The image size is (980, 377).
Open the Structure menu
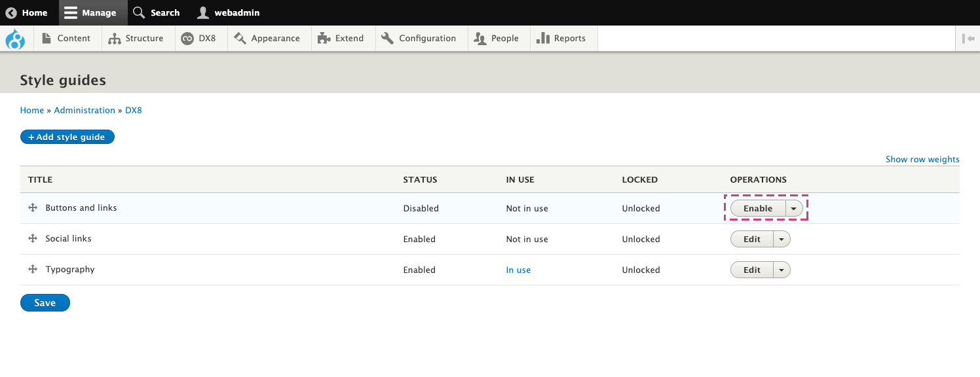coord(136,39)
